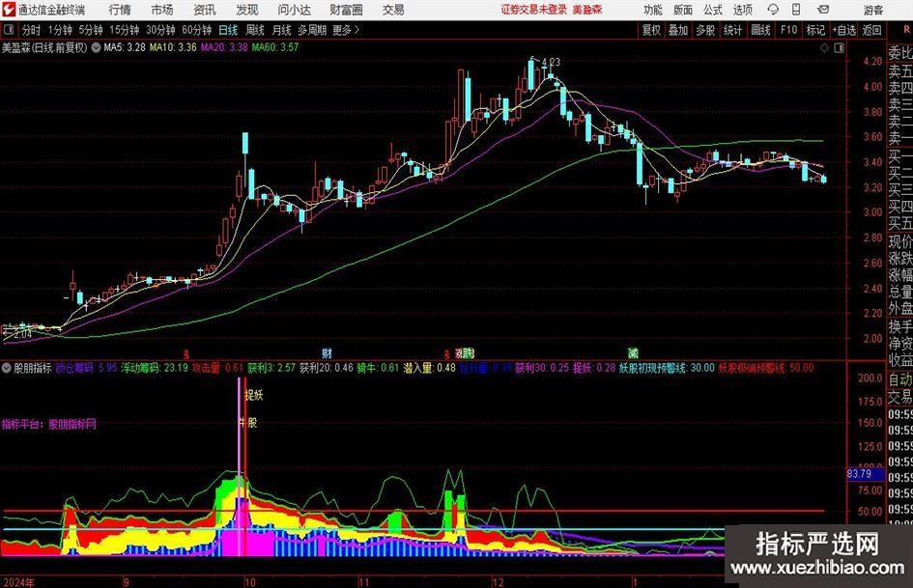Switch to the 月线 monthly tab

pos(282,30)
